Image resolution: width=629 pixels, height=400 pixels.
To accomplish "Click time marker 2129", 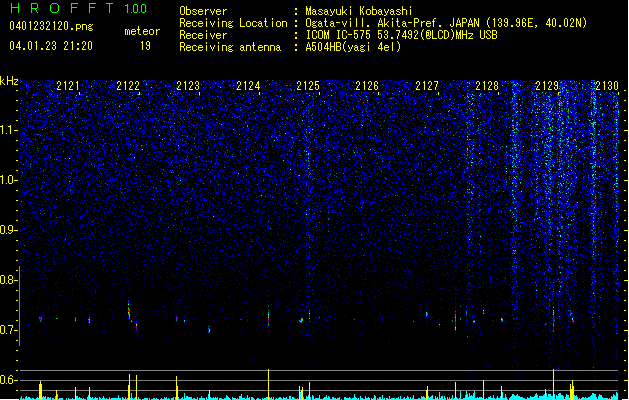I will [x=547, y=86].
